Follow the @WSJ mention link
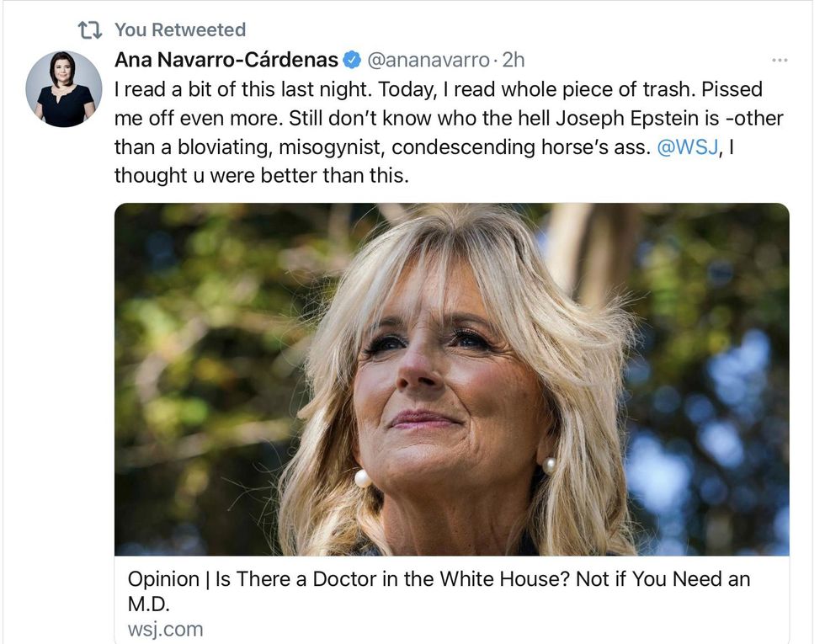The height and width of the screenshot is (644, 825). coord(684,147)
